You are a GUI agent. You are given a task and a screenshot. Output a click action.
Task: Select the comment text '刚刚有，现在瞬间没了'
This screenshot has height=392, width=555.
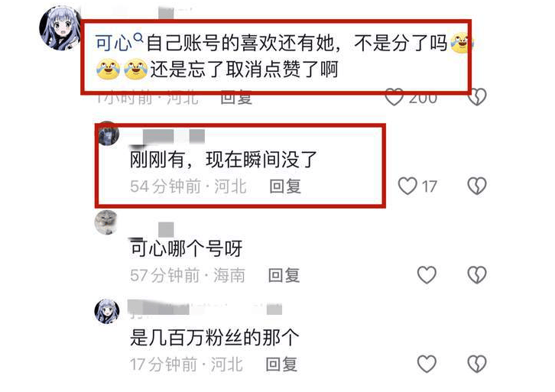(223, 160)
